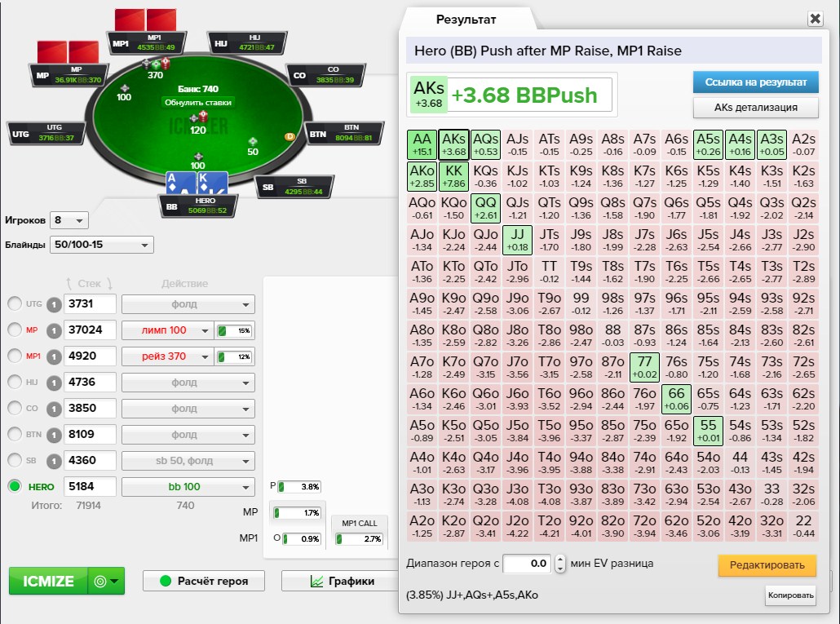Image resolution: width=840 pixels, height=624 pixels.
Task: Click Ссылка на результат button
Action: [755, 82]
